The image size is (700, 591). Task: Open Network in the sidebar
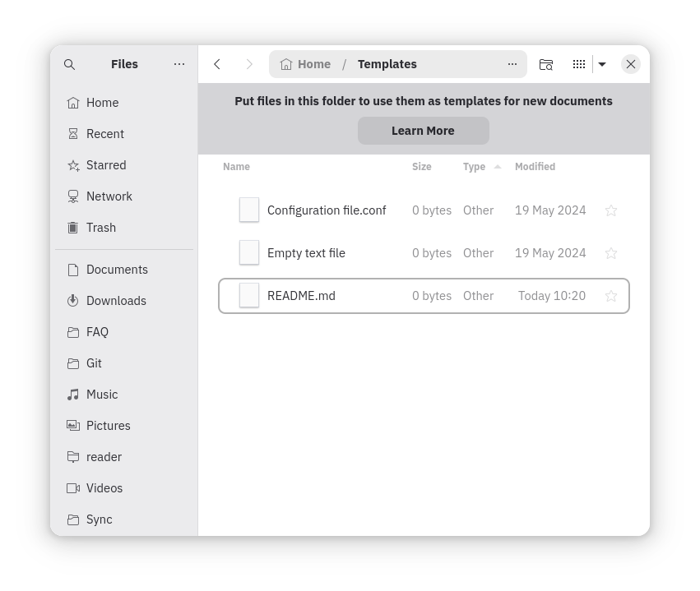124,196
